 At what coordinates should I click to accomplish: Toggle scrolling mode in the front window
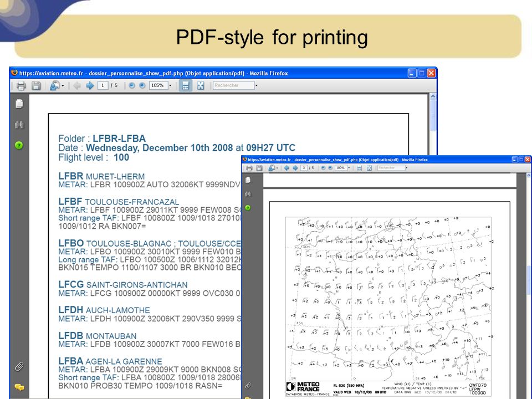point(359,168)
